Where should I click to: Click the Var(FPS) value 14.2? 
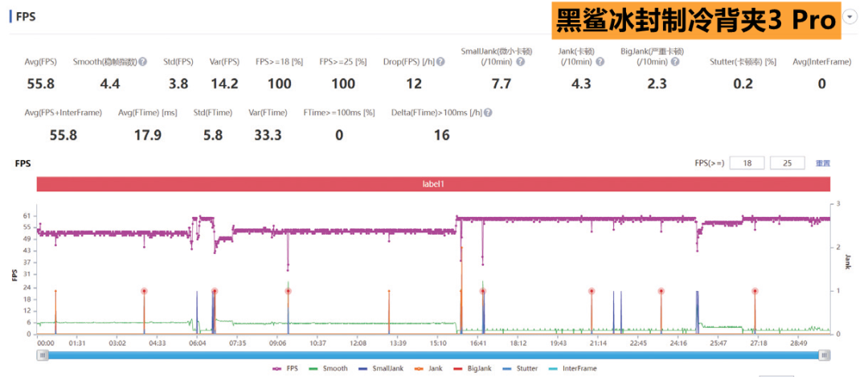[x=224, y=84]
